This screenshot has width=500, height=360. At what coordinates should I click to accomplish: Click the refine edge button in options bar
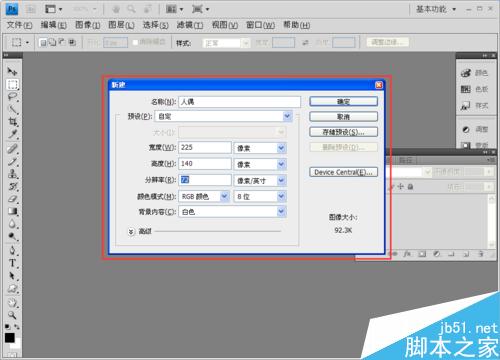(388, 42)
